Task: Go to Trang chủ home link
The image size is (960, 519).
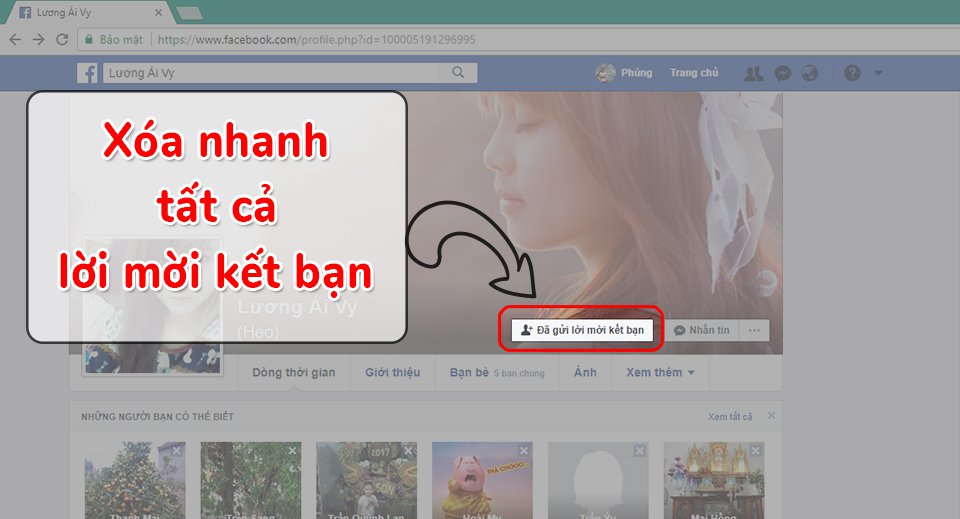Action: click(694, 73)
